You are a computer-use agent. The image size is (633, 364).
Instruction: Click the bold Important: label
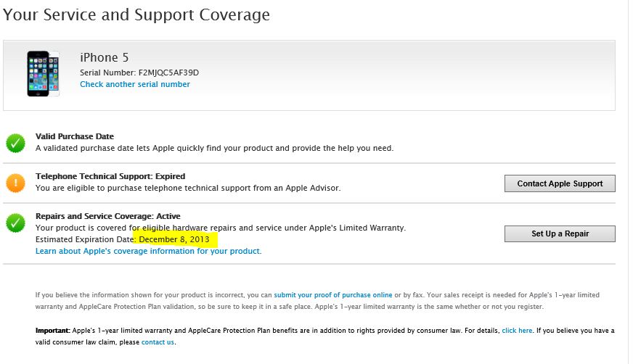point(53,331)
